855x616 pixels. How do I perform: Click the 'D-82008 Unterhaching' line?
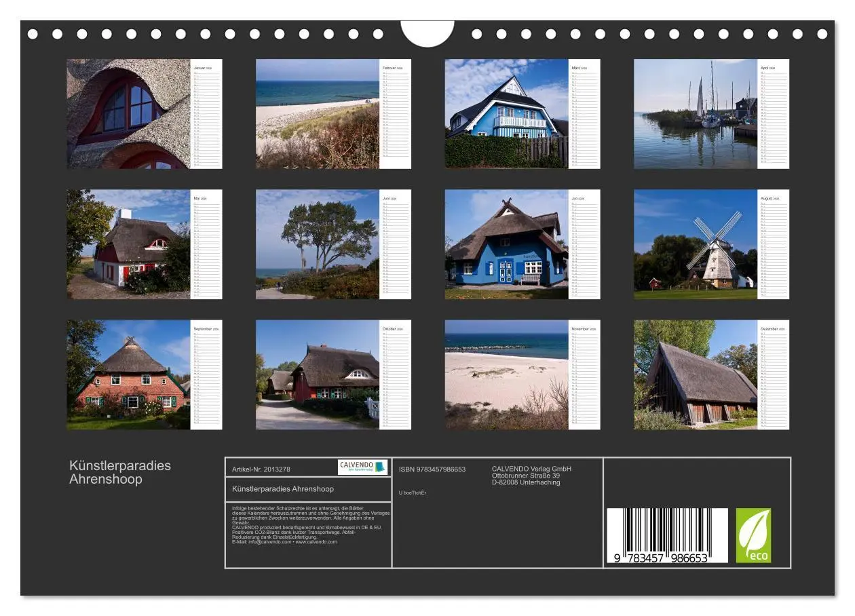pos(526,482)
